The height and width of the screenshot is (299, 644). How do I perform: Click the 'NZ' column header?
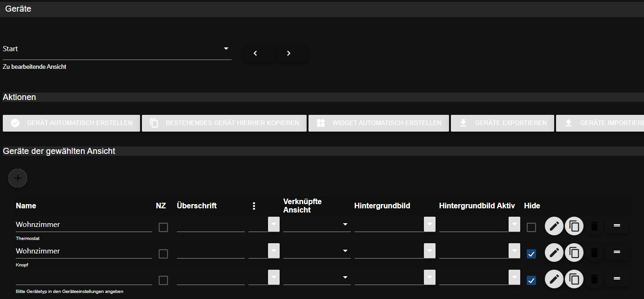161,206
